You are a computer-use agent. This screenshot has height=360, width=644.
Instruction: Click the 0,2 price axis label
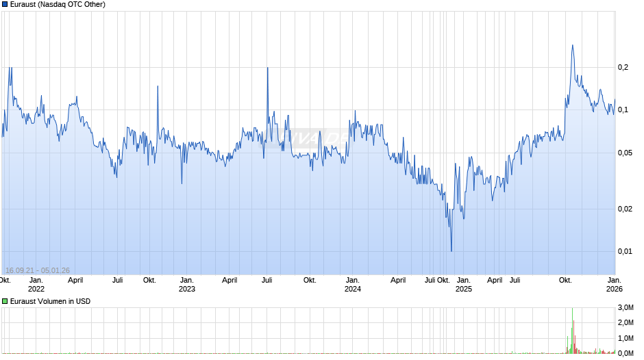pyautogui.click(x=623, y=67)
